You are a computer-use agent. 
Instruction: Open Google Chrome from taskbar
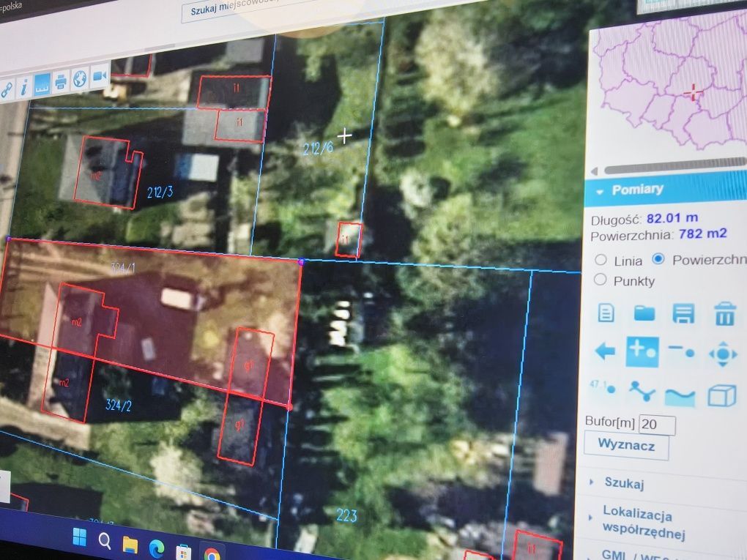pyautogui.click(x=212, y=555)
